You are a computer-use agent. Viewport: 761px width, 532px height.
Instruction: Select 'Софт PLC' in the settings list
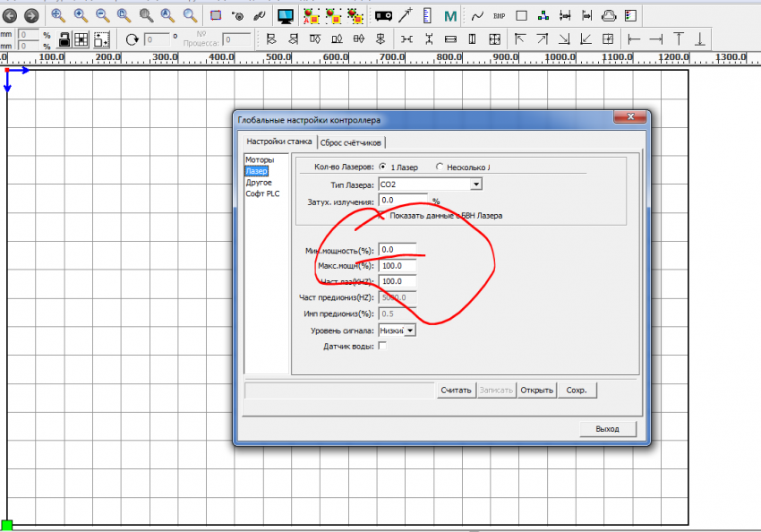tap(262, 193)
